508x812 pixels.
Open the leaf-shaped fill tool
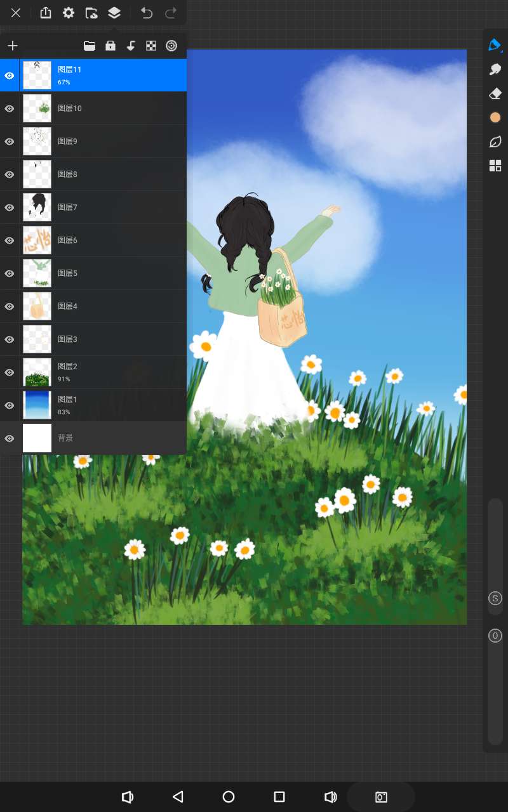pyautogui.click(x=495, y=141)
